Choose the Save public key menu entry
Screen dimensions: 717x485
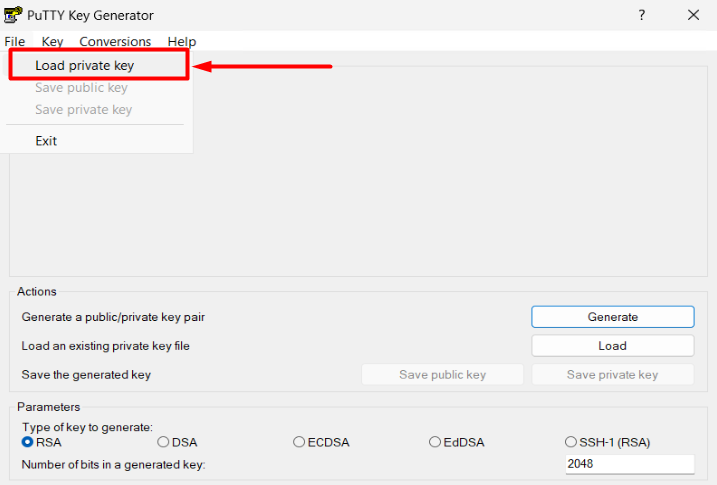point(96,88)
